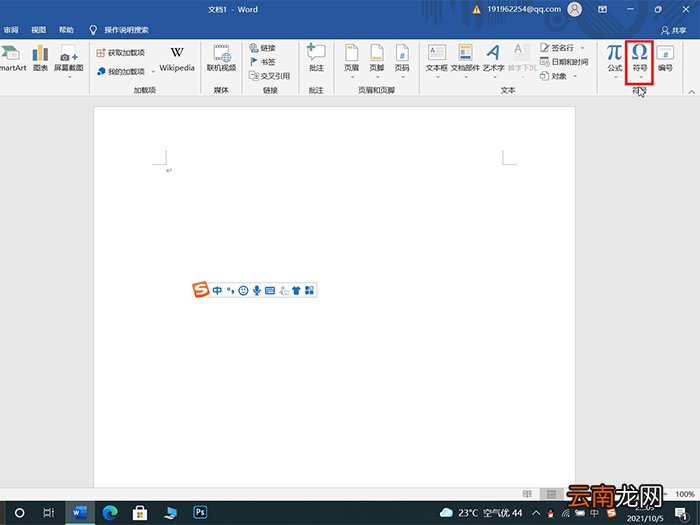Switch to the 帮助 tab
Viewport: 700px width, 525px height.
tap(66, 30)
